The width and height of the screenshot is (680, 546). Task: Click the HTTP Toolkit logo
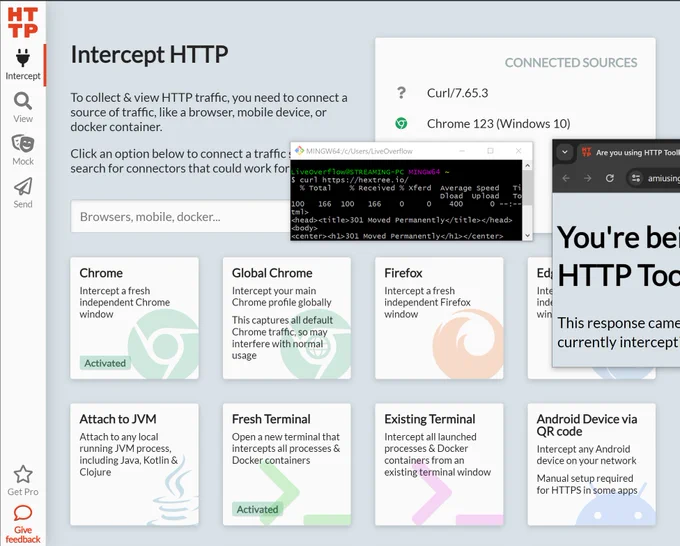pos(23,22)
